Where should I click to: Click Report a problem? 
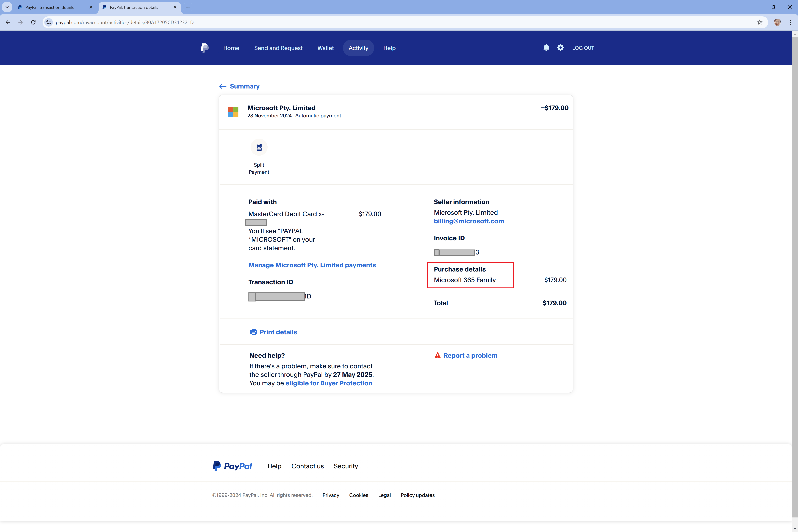click(x=470, y=356)
